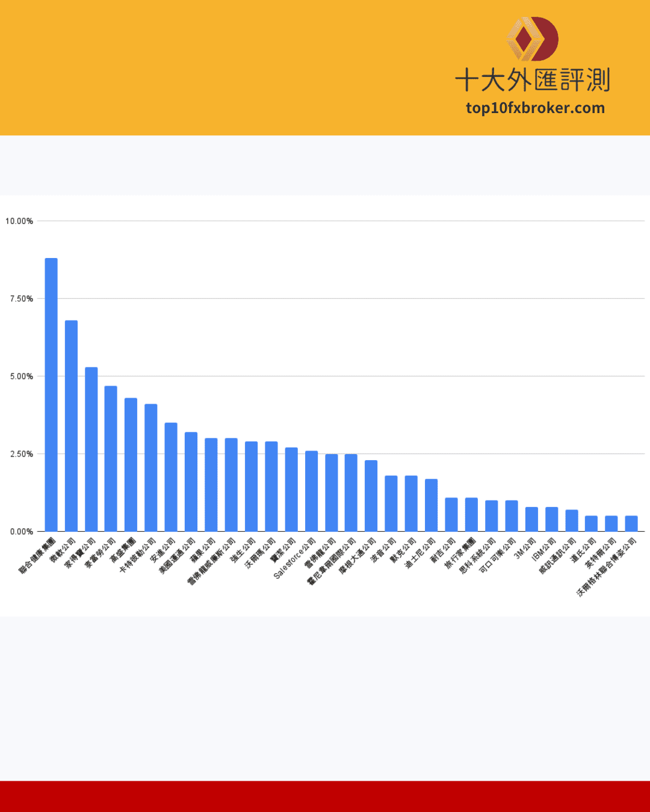Screen dimensions: 650x812
Task: Click the 十大外匯評測 title text
Action: point(533,80)
